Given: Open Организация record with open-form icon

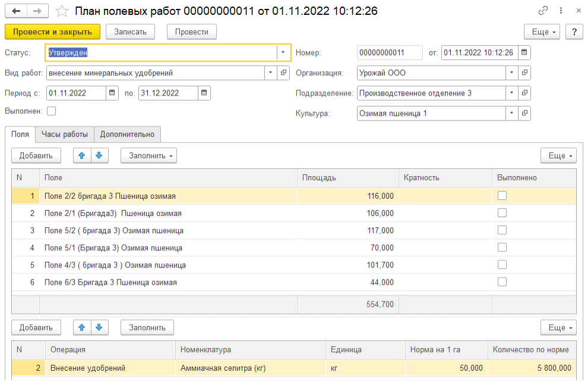Looking at the screenshot, I should [524, 73].
